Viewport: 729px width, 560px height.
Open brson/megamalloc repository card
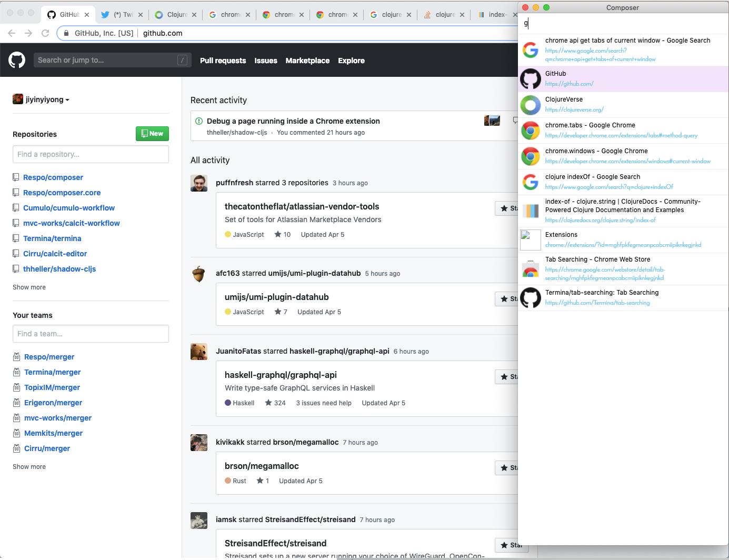point(262,466)
